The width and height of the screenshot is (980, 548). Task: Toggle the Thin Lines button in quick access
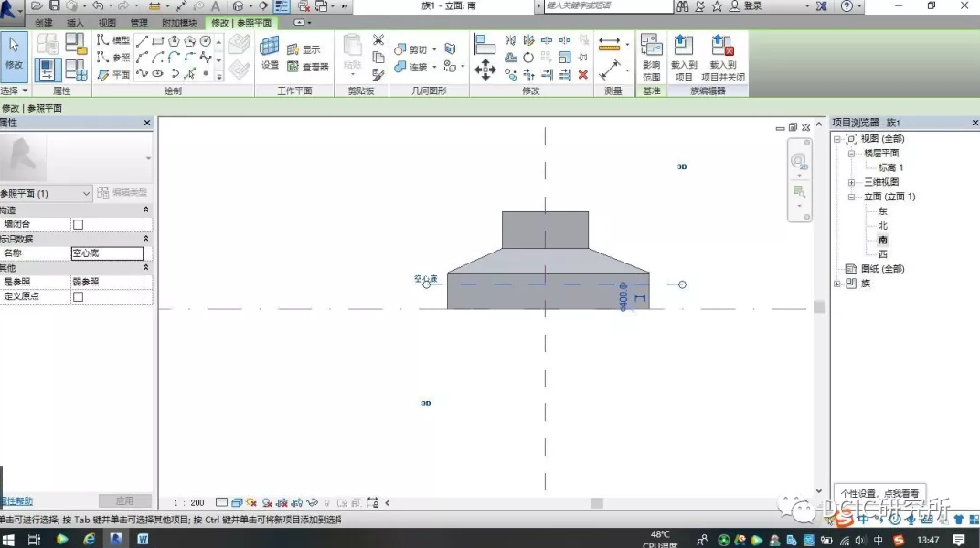[x=282, y=6]
